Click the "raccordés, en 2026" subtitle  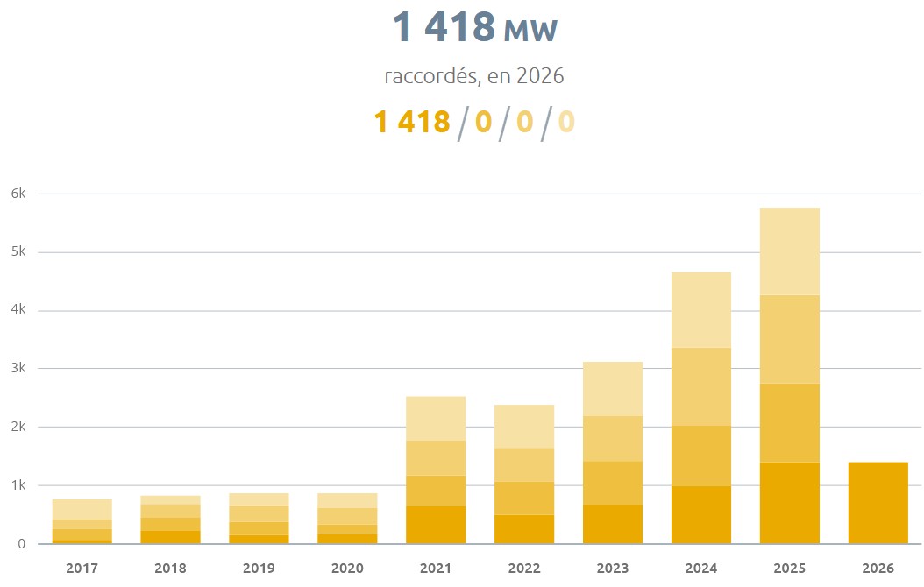pos(473,76)
